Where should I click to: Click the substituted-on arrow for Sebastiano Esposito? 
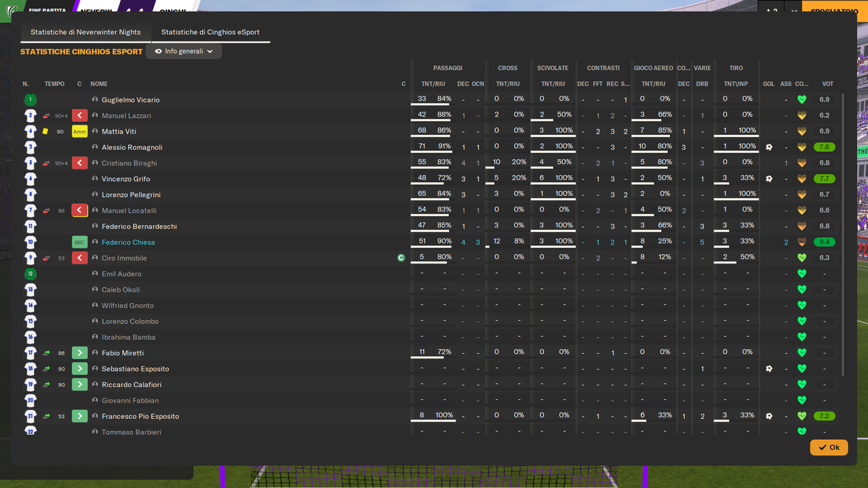pos(79,369)
